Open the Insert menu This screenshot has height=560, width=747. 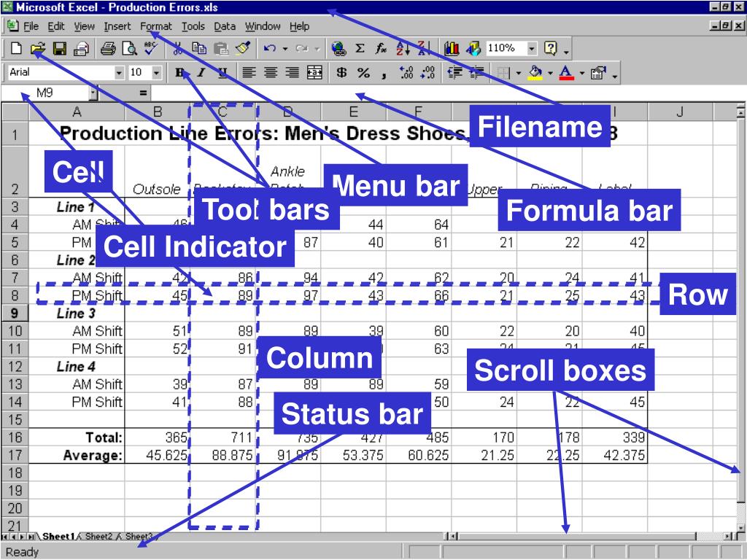(x=117, y=26)
